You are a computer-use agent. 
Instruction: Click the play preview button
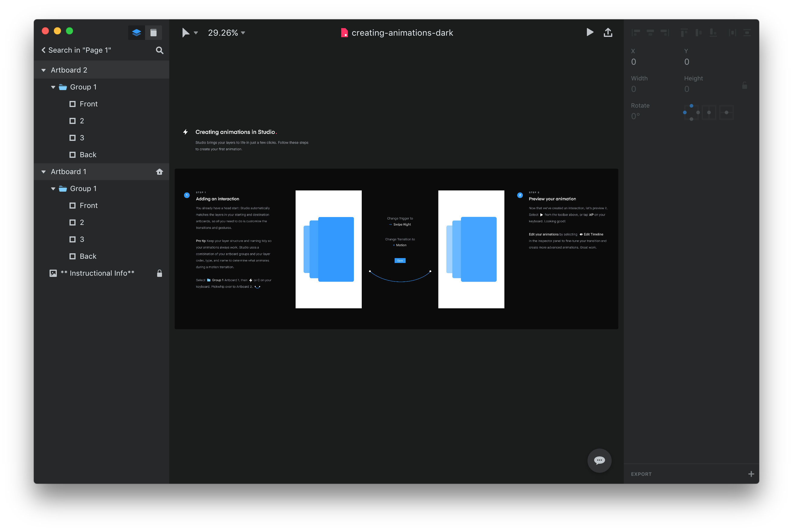tap(590, 32)
